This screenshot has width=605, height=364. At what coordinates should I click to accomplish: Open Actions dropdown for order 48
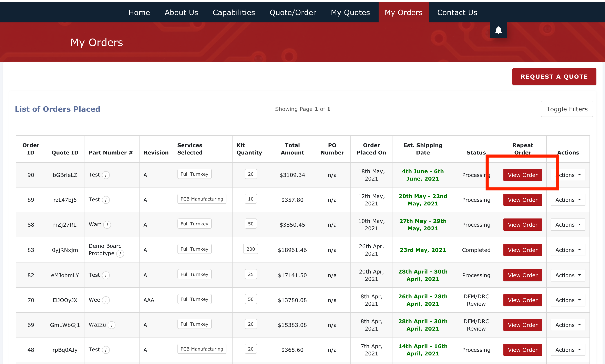pyautogui.click(x=568, y=350)
